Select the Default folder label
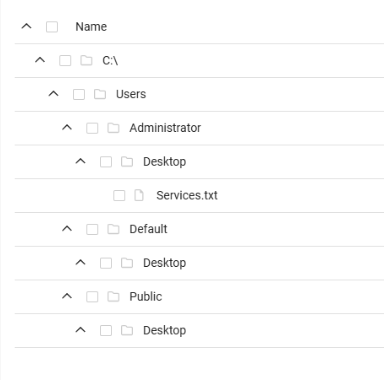This screenshot has height=380, width=384. click(148, 229)
